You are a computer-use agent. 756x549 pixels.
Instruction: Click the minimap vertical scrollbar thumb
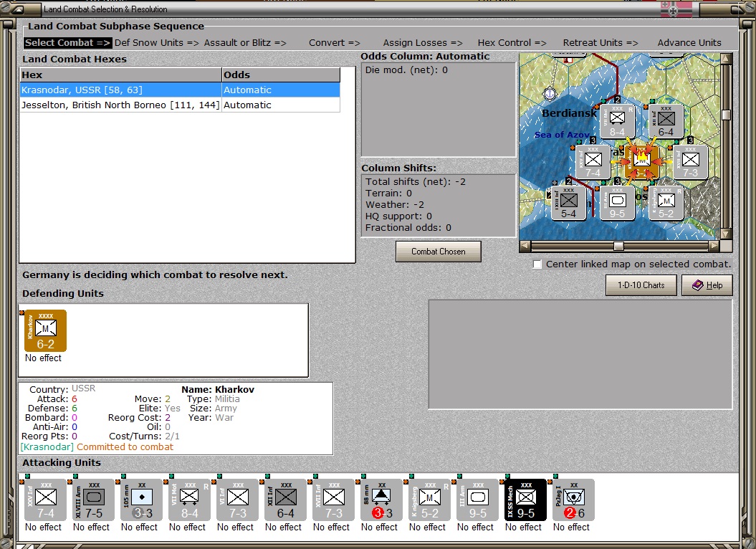click(x=726, y=115)
